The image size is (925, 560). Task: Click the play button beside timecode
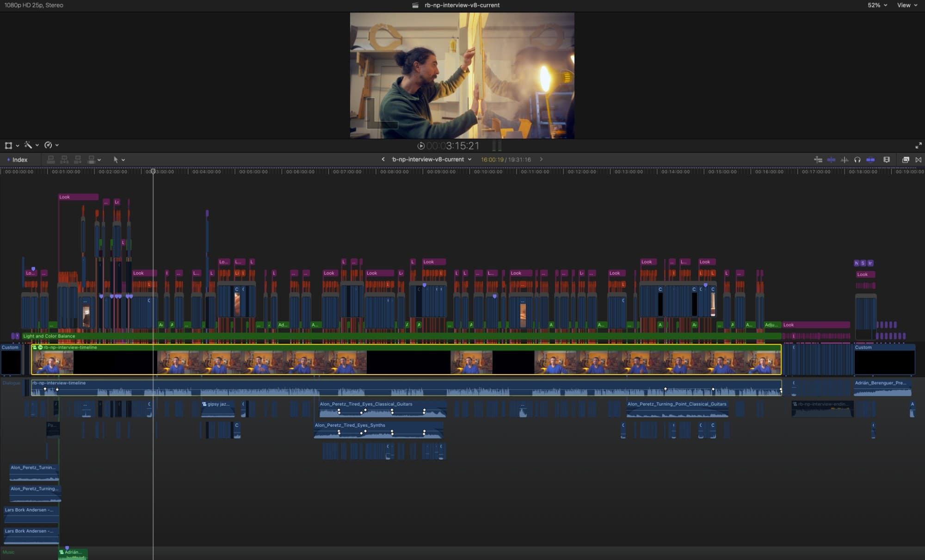click(x=421, y=146)
